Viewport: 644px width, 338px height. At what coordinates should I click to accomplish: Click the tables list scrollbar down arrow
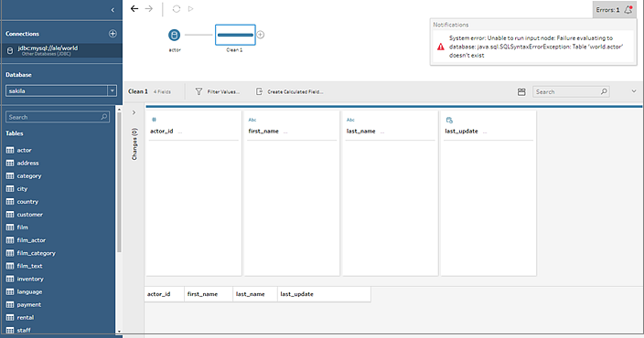tap(119, 332)
